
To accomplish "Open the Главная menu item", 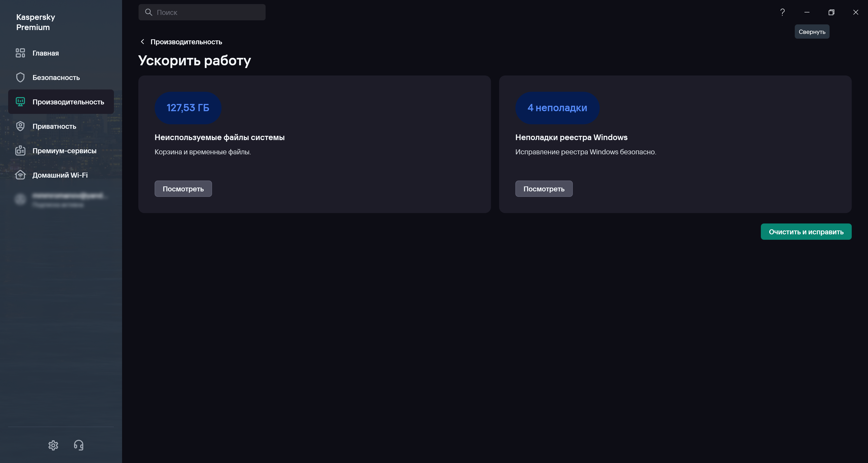I will [45, 53].
